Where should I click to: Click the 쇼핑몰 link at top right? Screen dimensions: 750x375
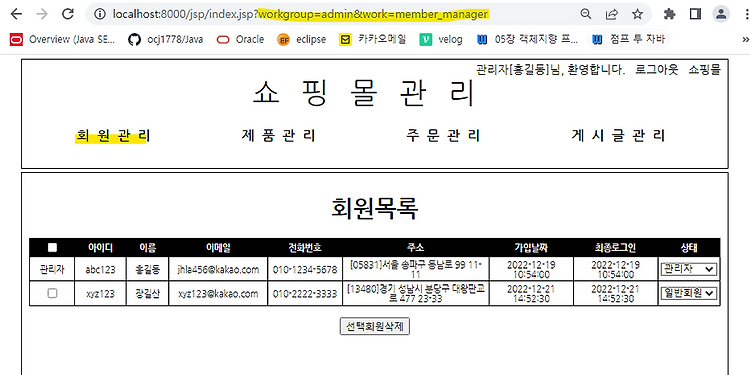(704, 70)
